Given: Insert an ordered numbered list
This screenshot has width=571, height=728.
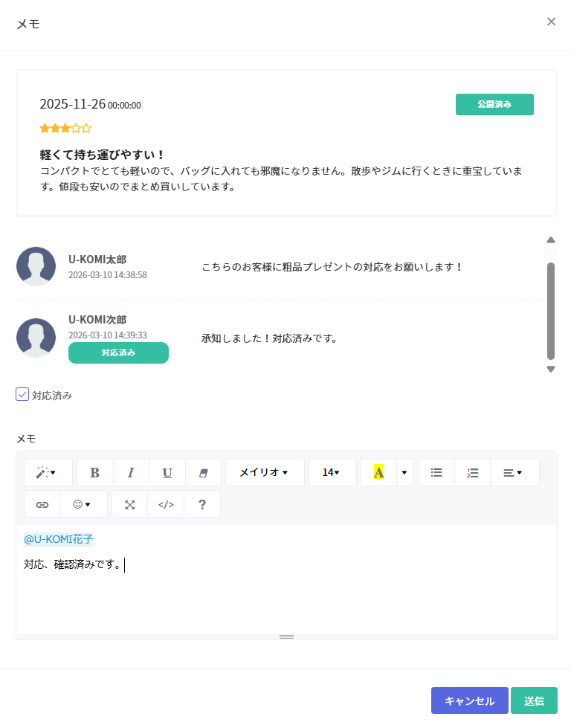Looking at the screenshot, I should (472, 473).
